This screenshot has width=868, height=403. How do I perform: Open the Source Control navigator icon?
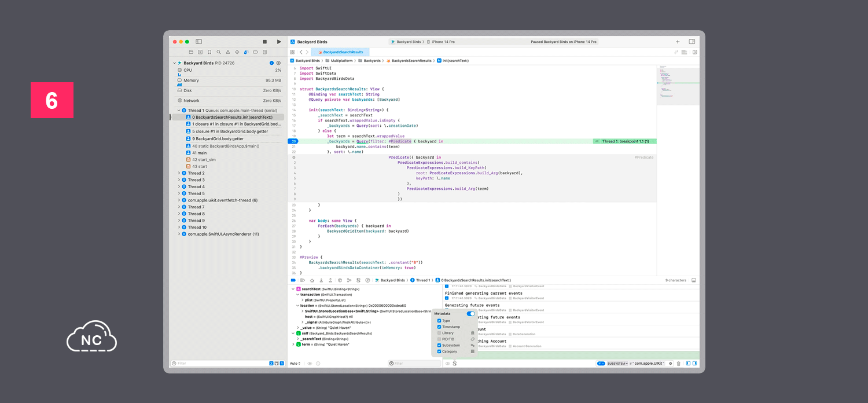pyautogui.click(x=200, y=52)
